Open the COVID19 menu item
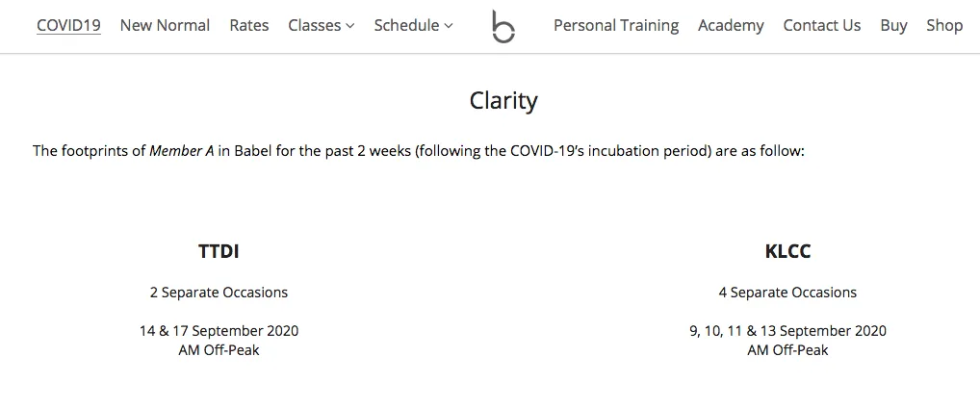The image size is (980, 408). 68,26
